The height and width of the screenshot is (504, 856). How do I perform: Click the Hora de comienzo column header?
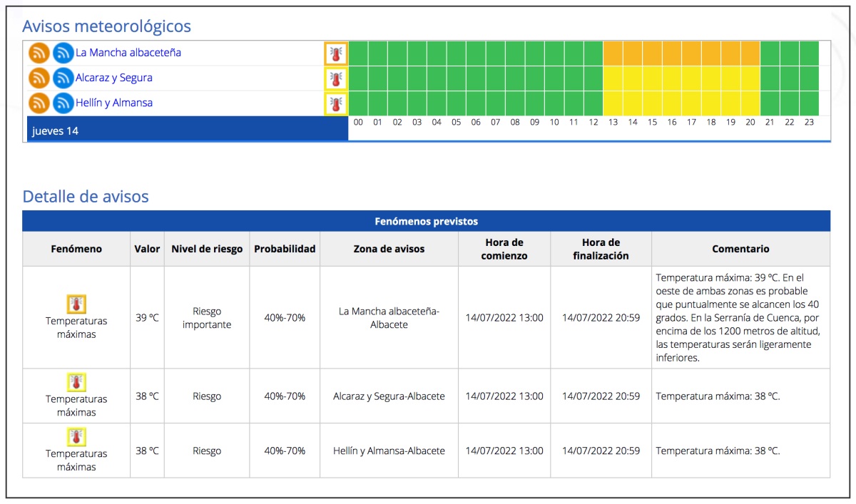[x=504, y=249]
